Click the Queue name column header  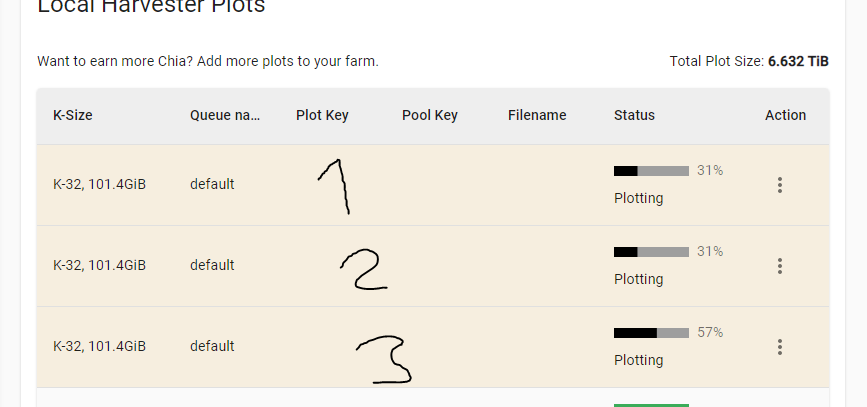(x=225, y=115)
